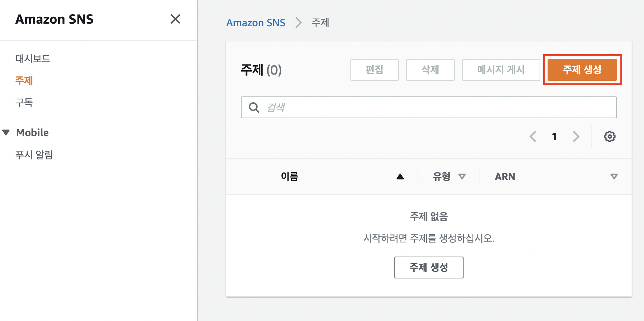Click 주제 생성 button in empty table

[x=429, y=267]
